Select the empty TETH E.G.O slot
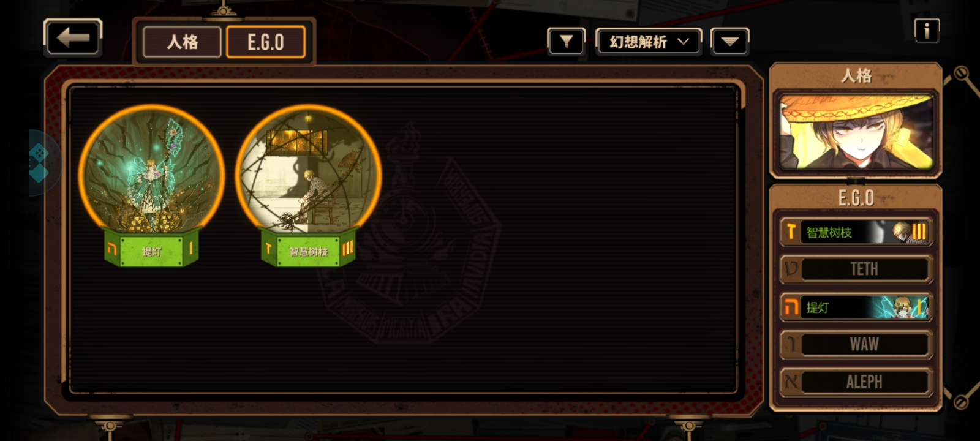The width and height of the screenshot is (980, 441). [856, 269]
